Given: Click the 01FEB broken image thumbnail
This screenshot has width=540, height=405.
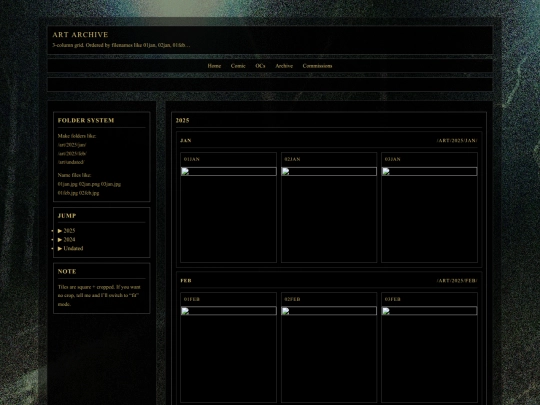Looking at the screenshot, I should [x=228, y=311].
